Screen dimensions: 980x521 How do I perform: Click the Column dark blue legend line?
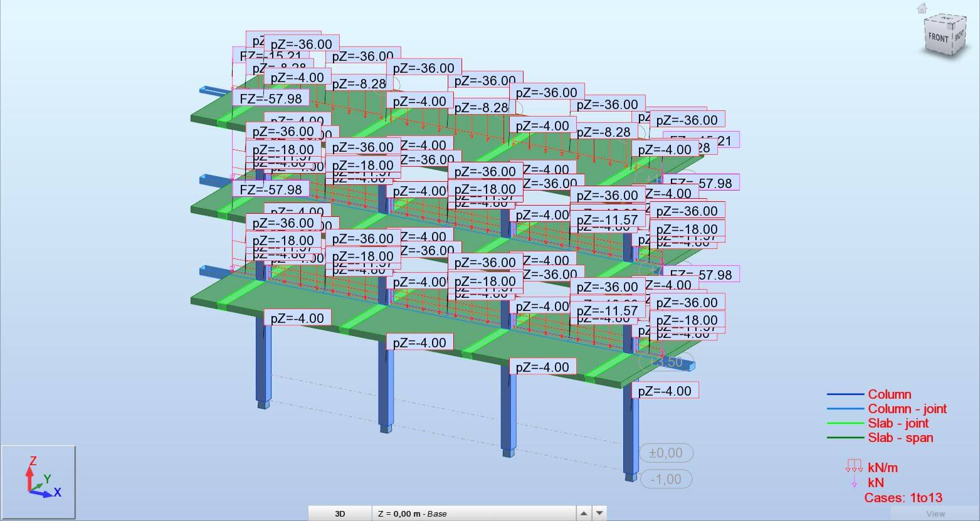pos(845,394)
